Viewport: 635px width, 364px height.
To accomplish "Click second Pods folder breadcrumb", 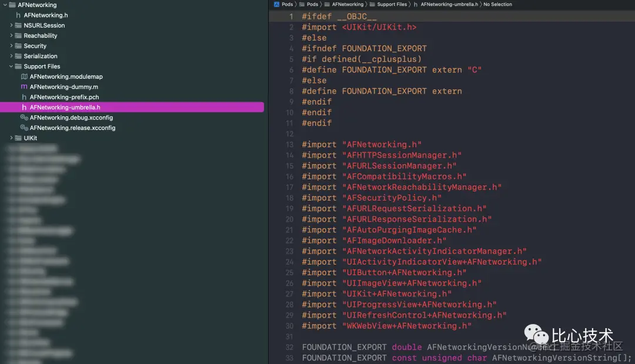I will (x=312, y=4).
